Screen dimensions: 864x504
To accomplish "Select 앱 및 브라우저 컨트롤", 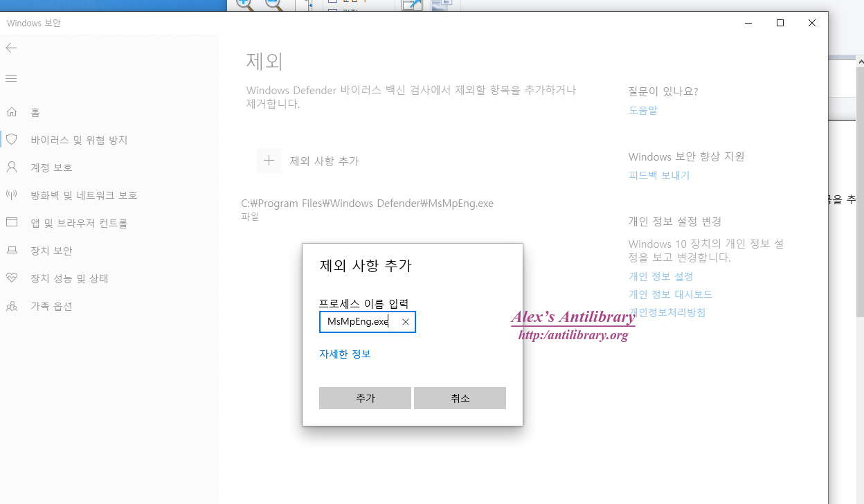I will click(79, 223).
